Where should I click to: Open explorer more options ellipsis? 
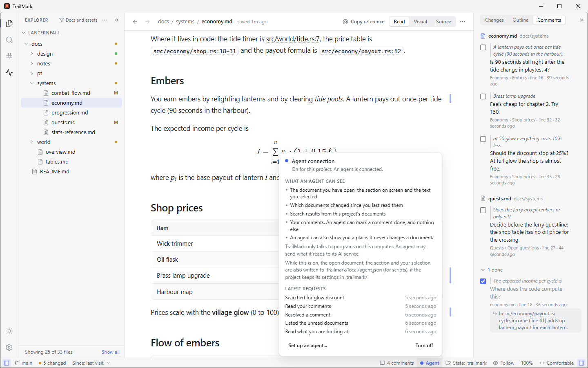(x=105, y=20)
